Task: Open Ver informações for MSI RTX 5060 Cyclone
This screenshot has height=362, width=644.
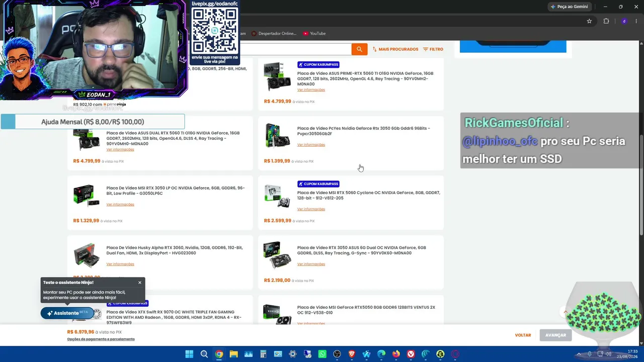Action: tap(311, 209)
